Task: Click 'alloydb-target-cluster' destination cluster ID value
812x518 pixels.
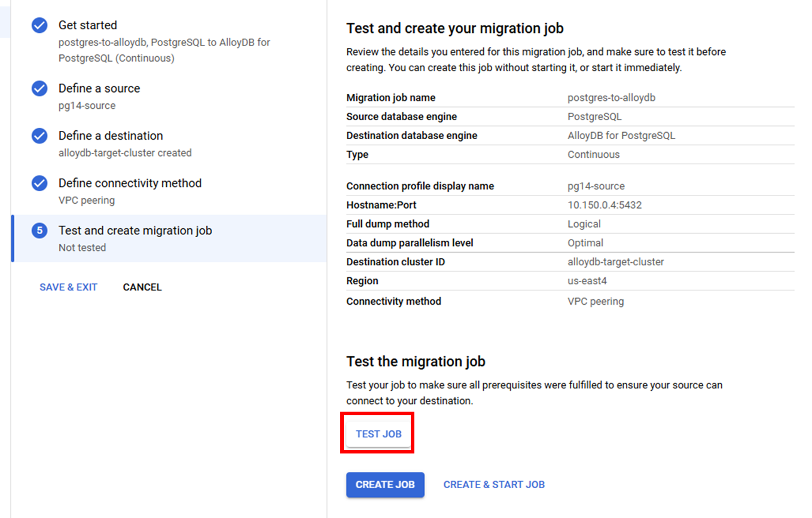Action: pyautogui.click(x=616, y=262)
